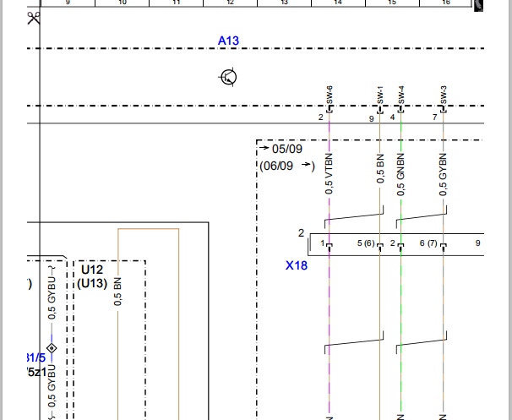This screenshot has width=512, height=420.
Task: Click the SW-6 terminal label
Action: (x=330, y=95)
